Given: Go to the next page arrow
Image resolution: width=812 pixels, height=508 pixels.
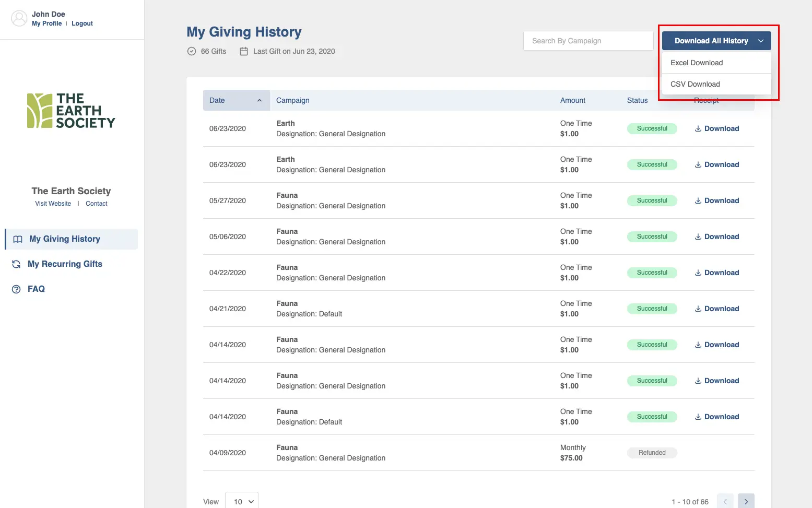Looking at the screenshot, I should tap(746, 501).
